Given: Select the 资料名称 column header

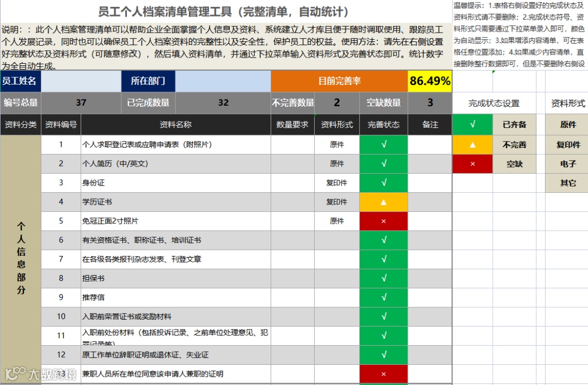Looking at the screenshot, I should (x=175, y=125).
